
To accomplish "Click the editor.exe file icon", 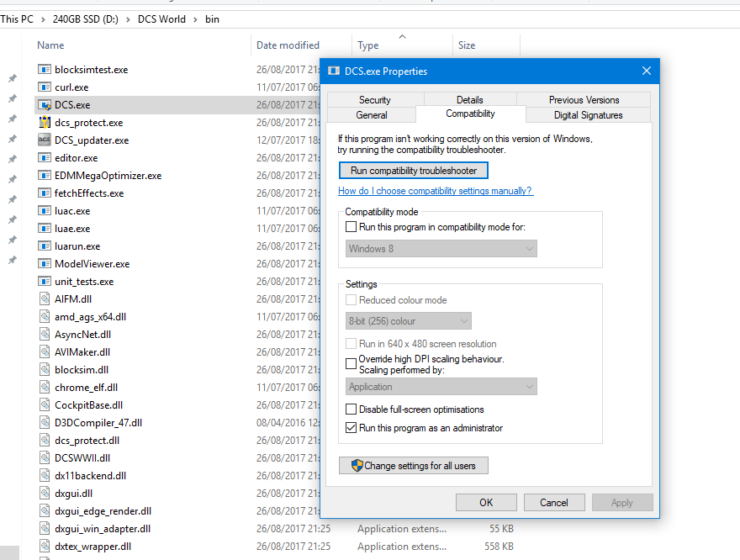I will click(x=45, y=157).
